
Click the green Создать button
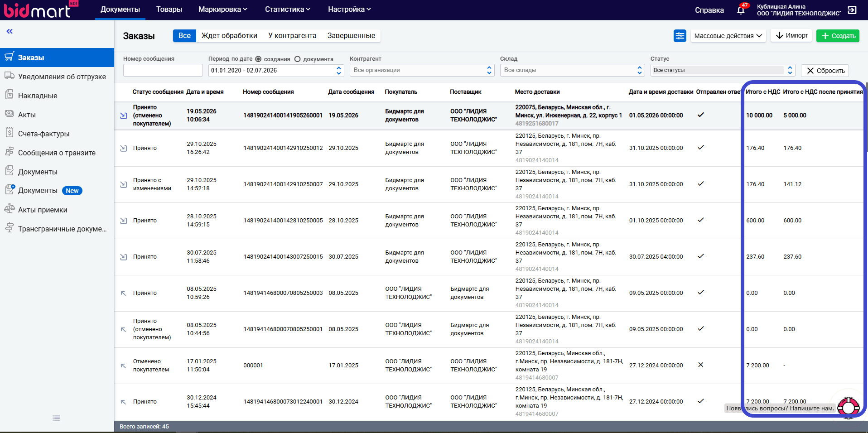click(838, 36)
